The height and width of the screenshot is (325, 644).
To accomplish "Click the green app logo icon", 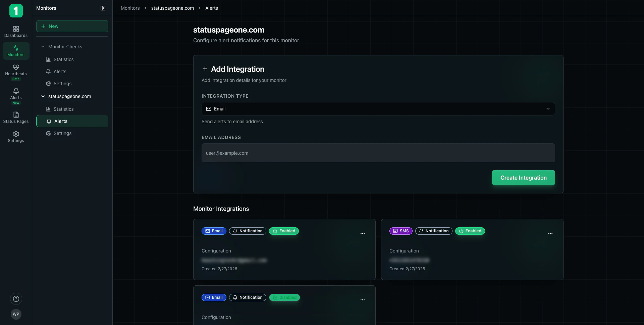I will tap(16, 11).
